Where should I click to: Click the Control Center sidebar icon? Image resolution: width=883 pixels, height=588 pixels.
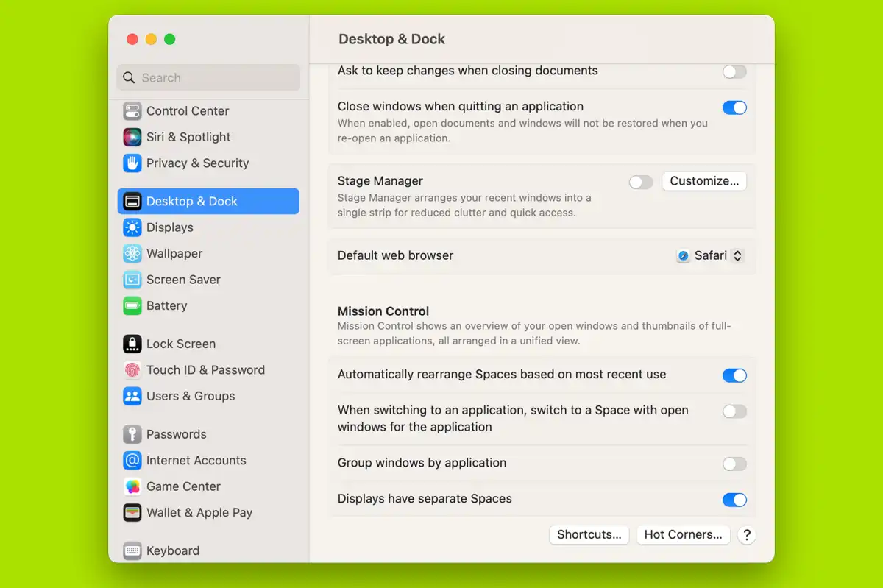132,111
